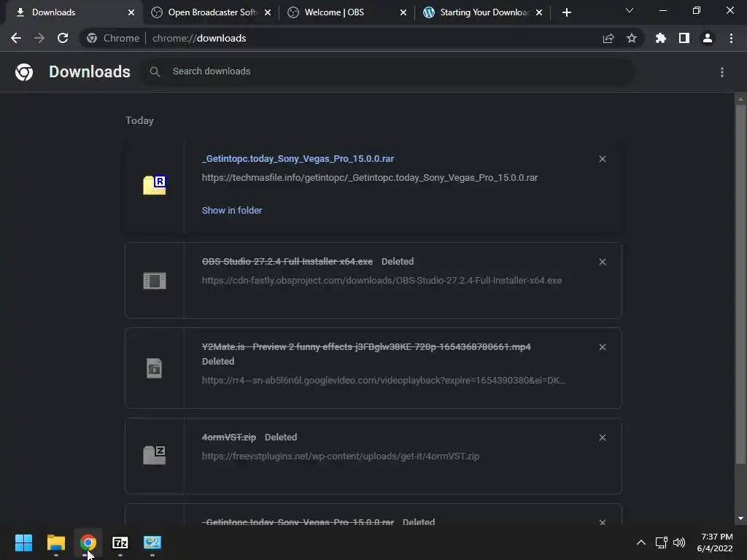
Task: Click the scrollbar down arrow
Action: click(x=740, y=518)
